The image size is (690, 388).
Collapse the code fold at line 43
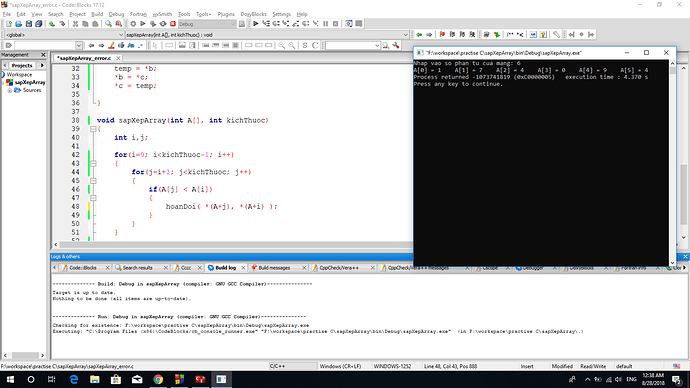point(93,164)
